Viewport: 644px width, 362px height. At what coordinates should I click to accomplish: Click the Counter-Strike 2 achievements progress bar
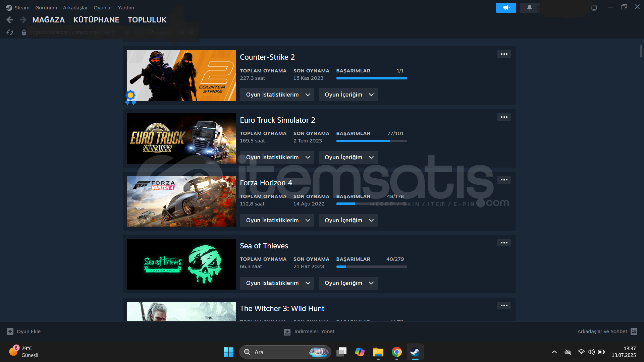[372, 78]
